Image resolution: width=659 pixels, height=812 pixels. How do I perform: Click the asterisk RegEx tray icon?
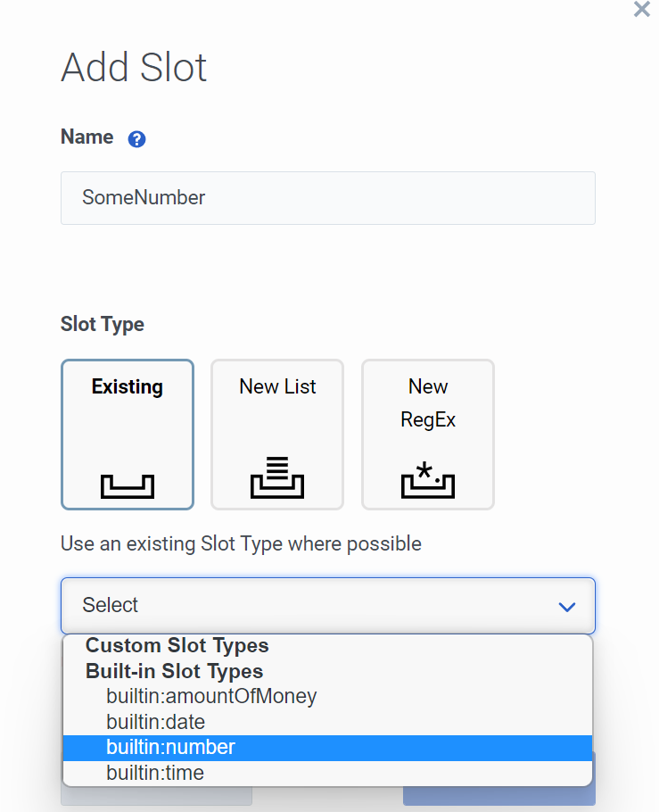[428, 479]
